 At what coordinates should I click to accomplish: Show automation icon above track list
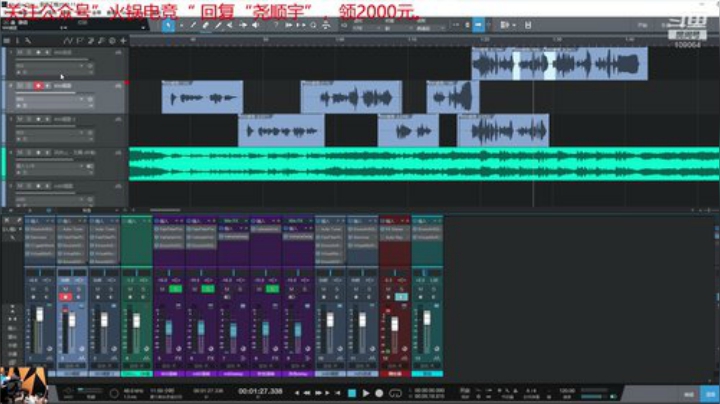coord(68,41)
